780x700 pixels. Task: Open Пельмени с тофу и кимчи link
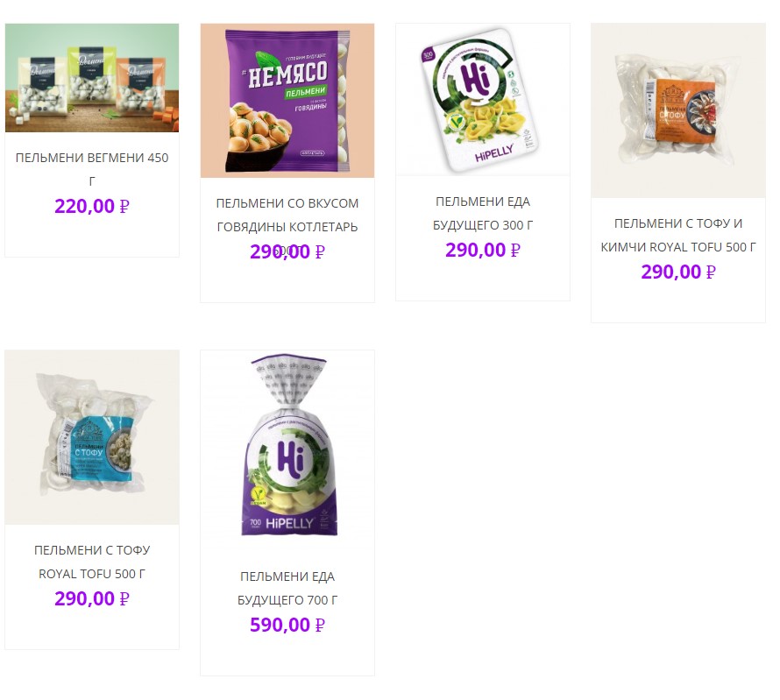(x=678, y=235)
